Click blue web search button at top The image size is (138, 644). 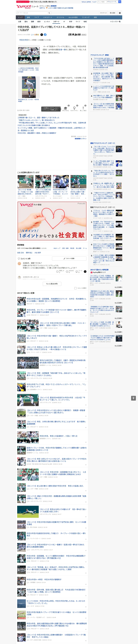click(x=120, y=2)
